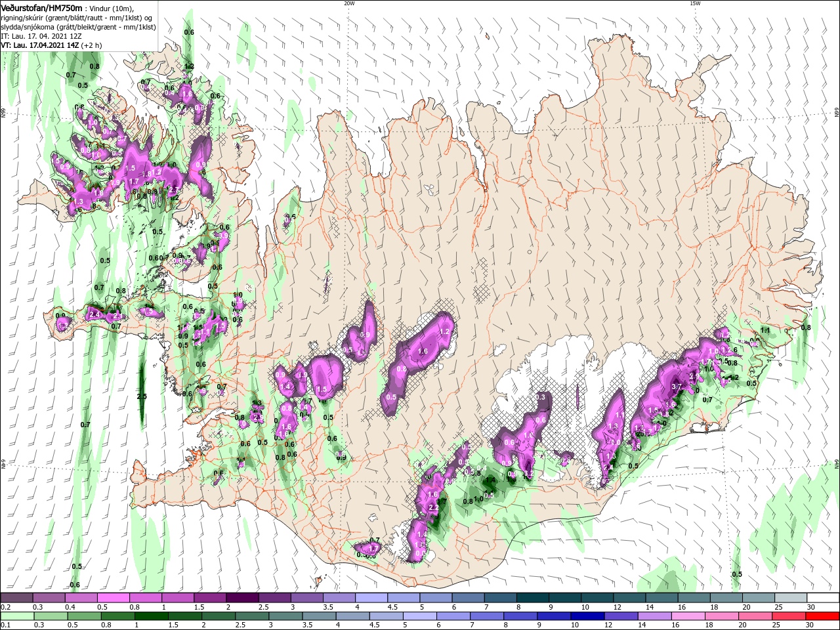The height and width of the screenshot is (630, 840).
Task: Click the forest green 0.8 swatch in lower legend
Action: tap(118, 616)
